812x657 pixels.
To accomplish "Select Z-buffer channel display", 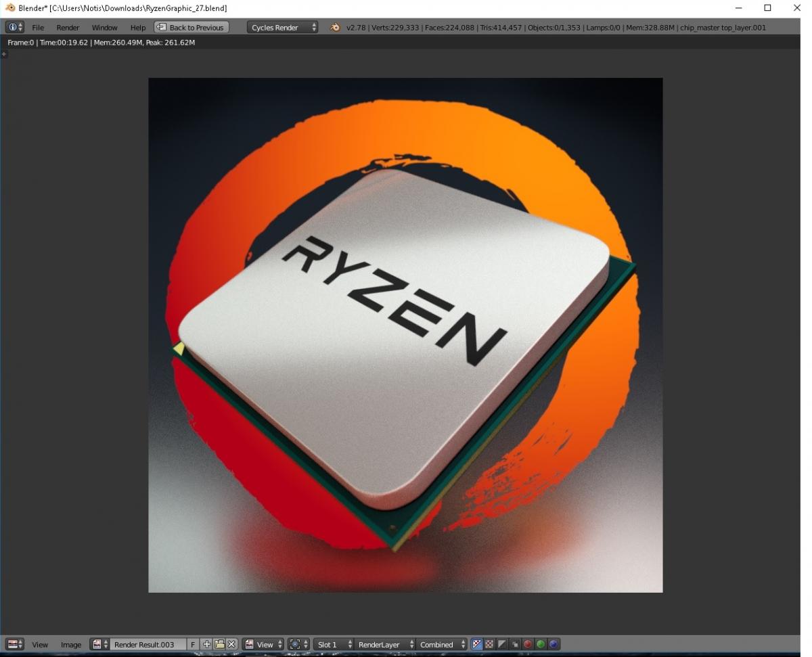I will click(x=515, y=645).
